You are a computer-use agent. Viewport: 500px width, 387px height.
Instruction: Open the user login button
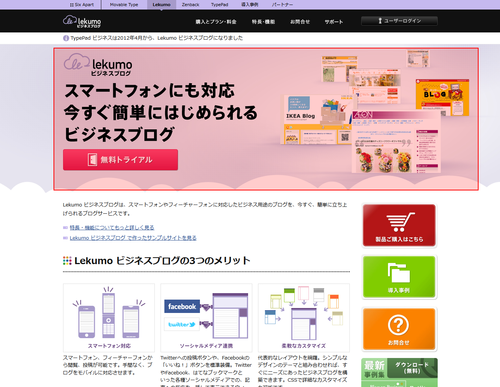click(x=399, y=21)
